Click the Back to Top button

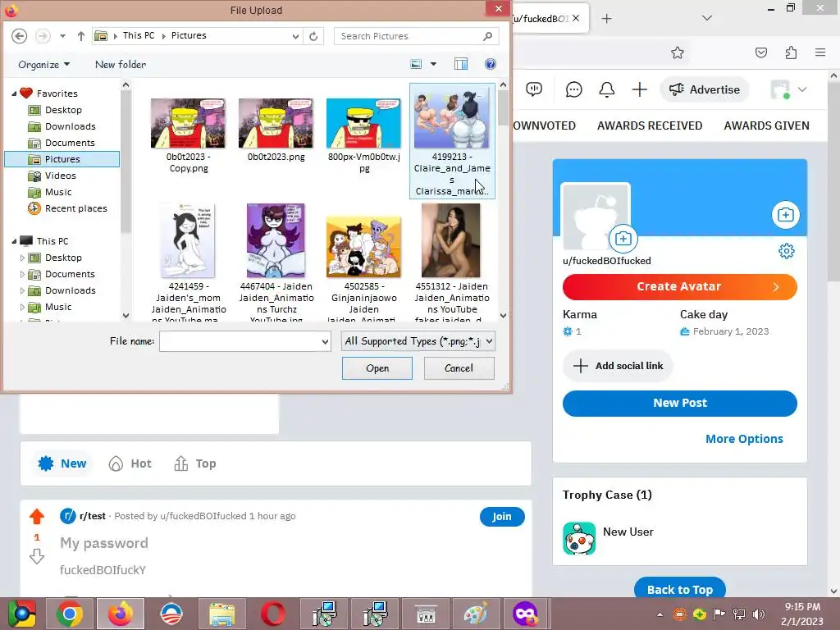[x=680, y=589]
